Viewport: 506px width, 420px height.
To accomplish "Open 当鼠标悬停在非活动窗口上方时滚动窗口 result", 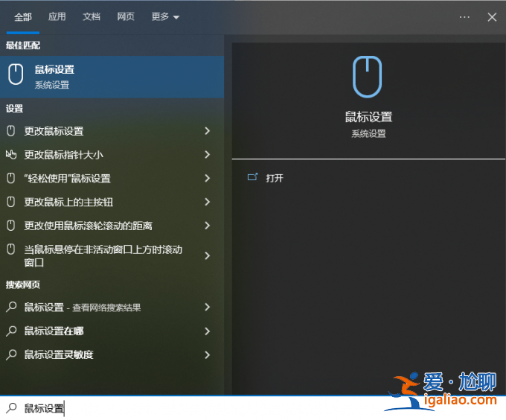I will [112, 255].
